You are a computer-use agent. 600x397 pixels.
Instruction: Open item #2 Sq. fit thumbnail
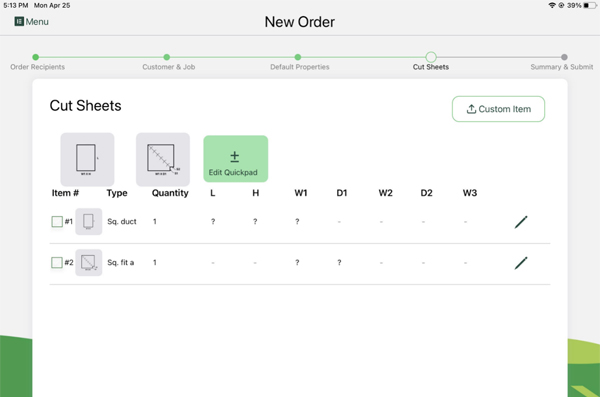pos(88,262)
